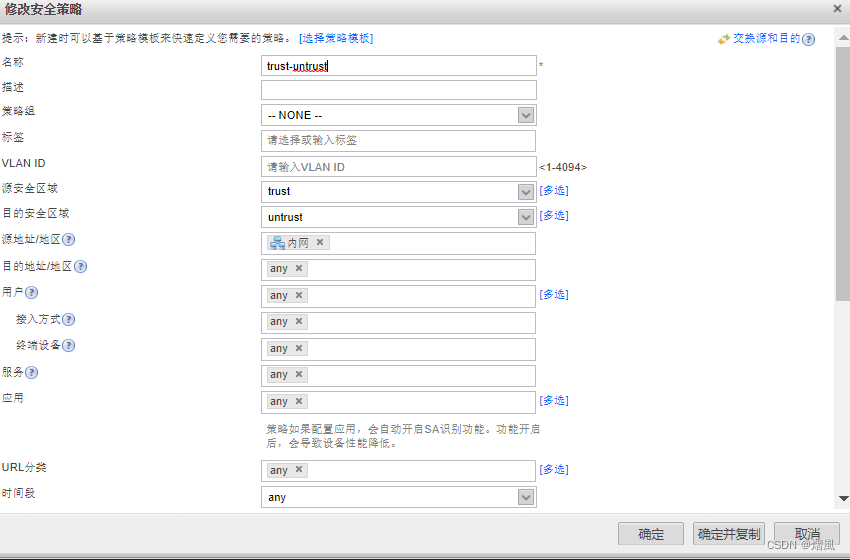Open help icon next to 目的地址/地区
The height and width of the screenshot is (560, 850).
pyautogui.click(x=80, y=266)
